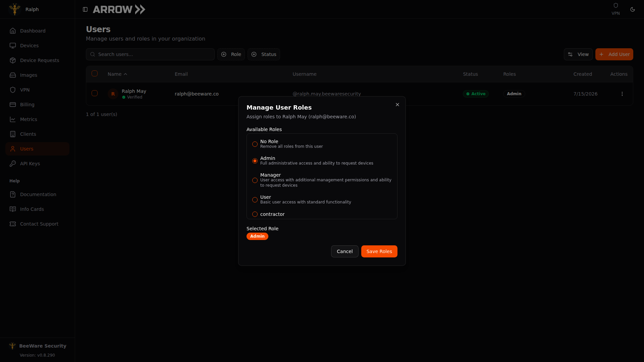Click the Admin role badge in table
This screenshot has height=362, width=644.
click(x=514, y=94)
